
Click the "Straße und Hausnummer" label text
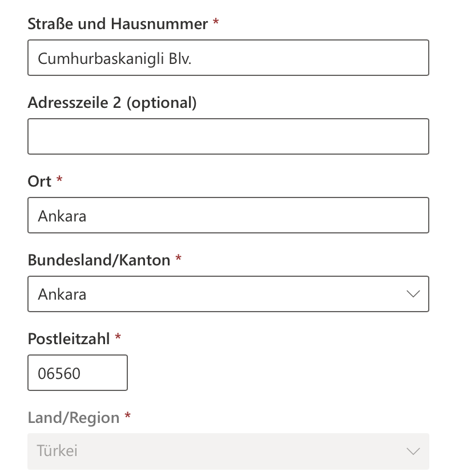click(x=118, y=24)
